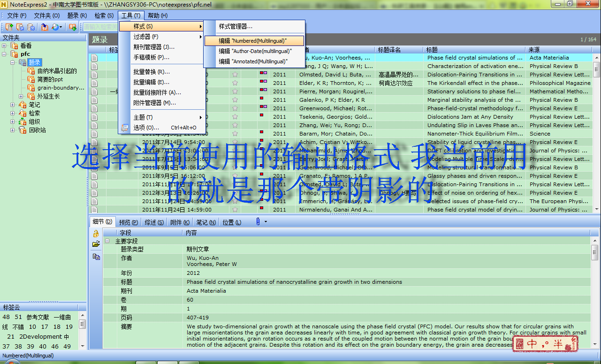Click the search keyword input field
This screenshot has height=364, width=601.
[x=99, y=27]
